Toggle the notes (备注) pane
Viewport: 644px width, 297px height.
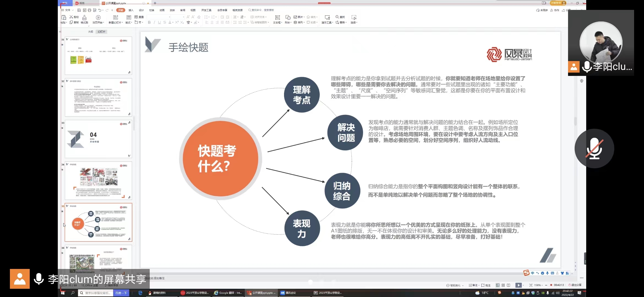point(474,285)
